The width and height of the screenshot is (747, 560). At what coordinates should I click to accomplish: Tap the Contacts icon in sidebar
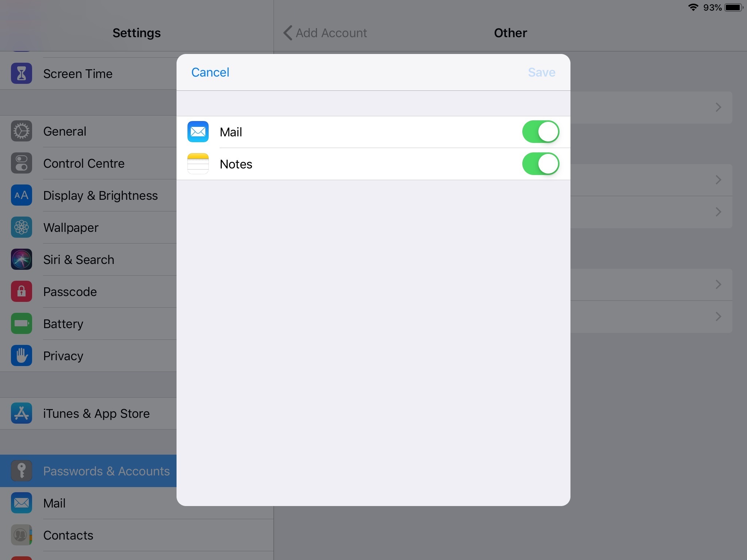pyautogui.click(x=22, y=535)
